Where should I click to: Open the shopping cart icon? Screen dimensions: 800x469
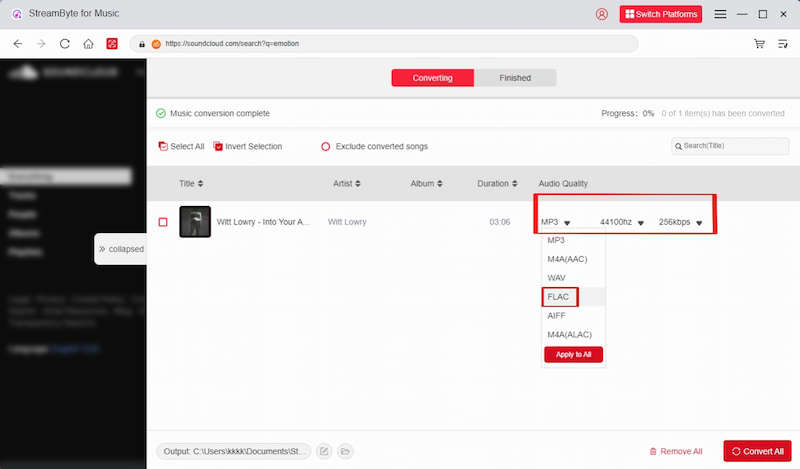tap(760, 44)
